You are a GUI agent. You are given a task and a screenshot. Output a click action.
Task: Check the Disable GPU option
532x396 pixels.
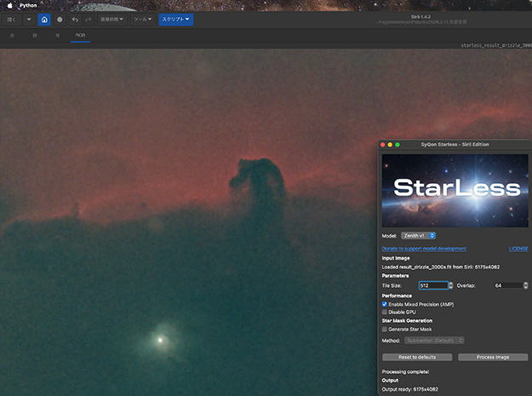[385, 312]
